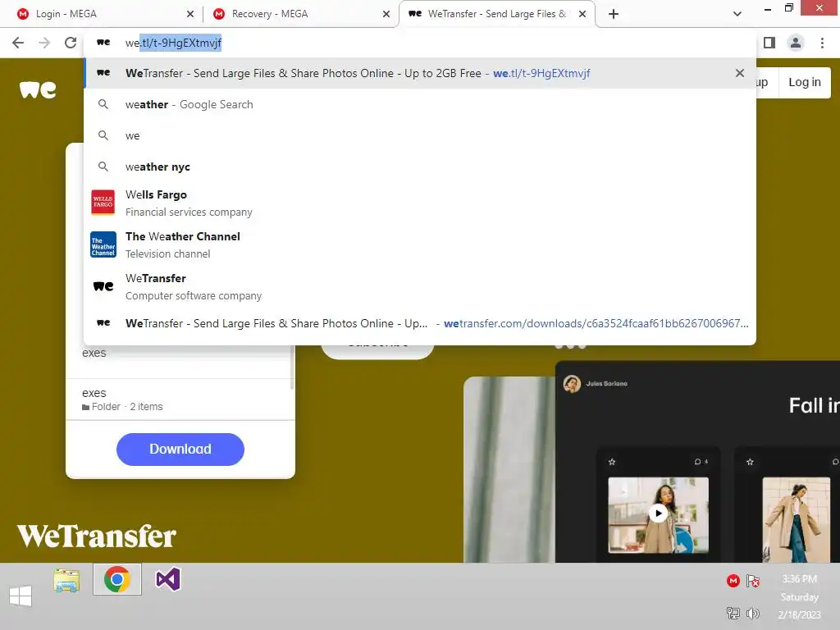Close the Login - MEGA tab
840x630 pixels.
pyautogui.click(x=190, y=14)
